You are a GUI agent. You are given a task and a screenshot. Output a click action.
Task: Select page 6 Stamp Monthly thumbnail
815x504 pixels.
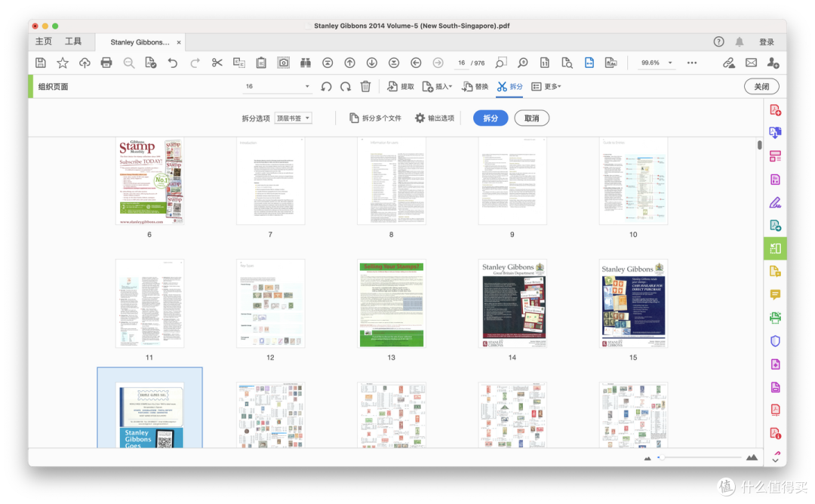149,181
